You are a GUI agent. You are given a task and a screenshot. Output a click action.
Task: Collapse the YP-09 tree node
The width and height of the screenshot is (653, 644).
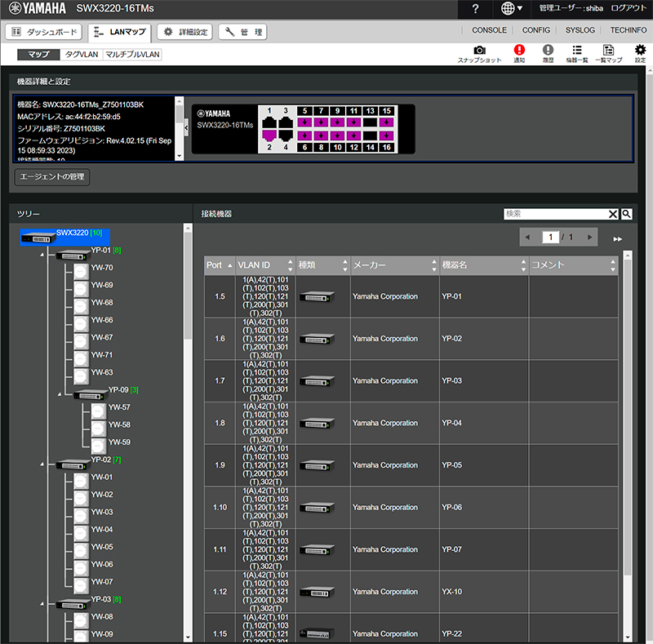click(x=60, y=394)
